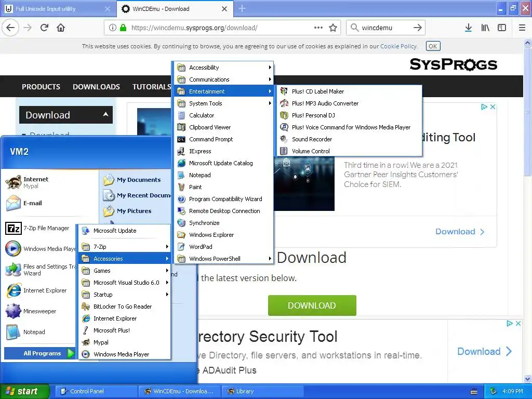Screen dimensions: 532x399
Task: Click the All Programs button
Action: [x=39, y=353]
